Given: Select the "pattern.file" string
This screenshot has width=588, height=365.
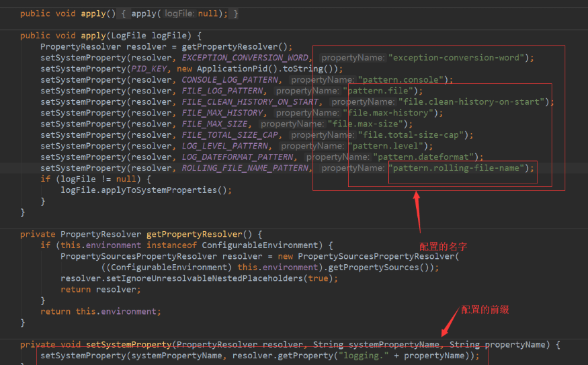Looking at the screenshot, I should [x=378, y=91].
